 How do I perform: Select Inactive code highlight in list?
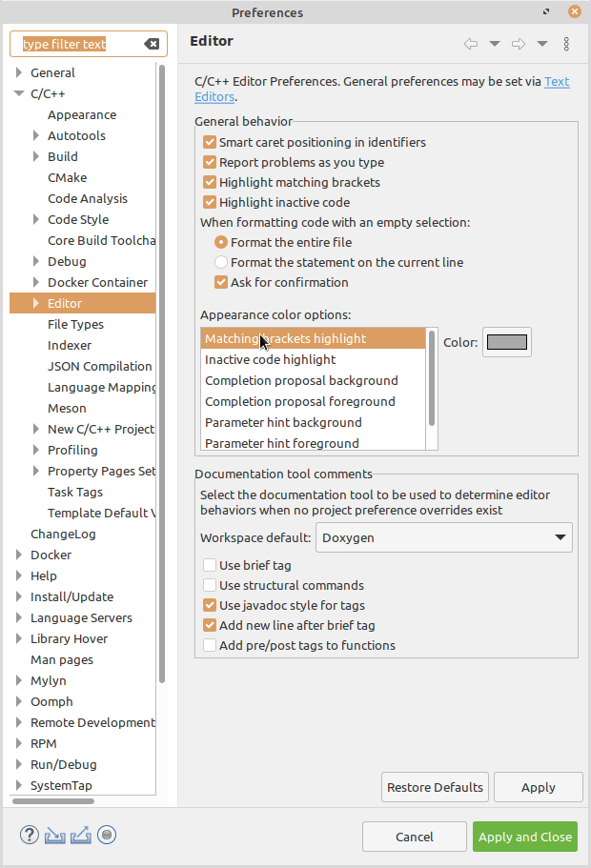[x=270, y=359]
